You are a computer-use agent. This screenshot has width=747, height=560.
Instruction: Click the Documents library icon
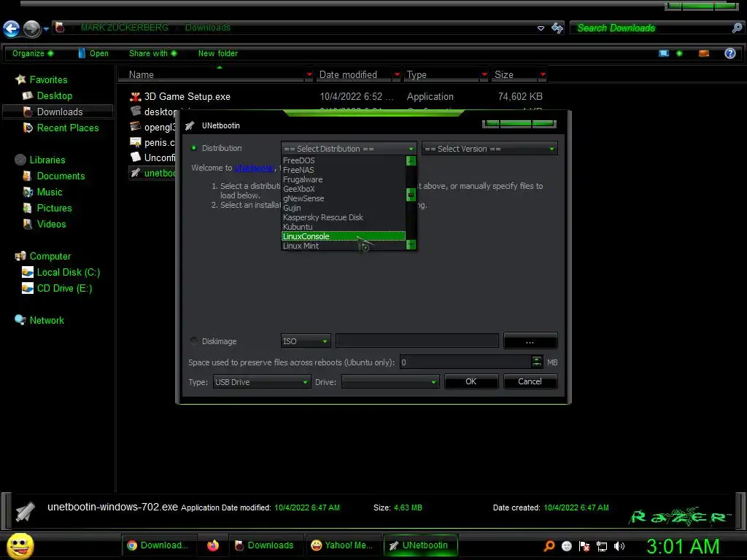28,176
